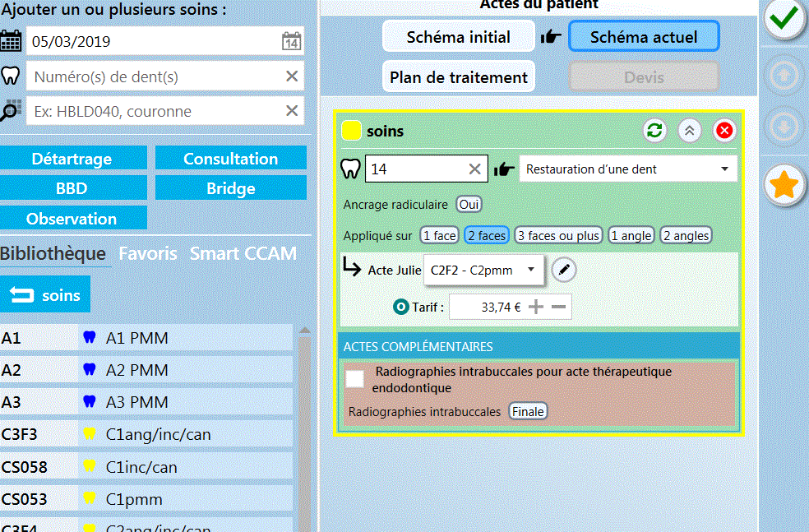Click the orange star favorites icon
The height and width of the screenshot is (532, 809).
(784, 187)
